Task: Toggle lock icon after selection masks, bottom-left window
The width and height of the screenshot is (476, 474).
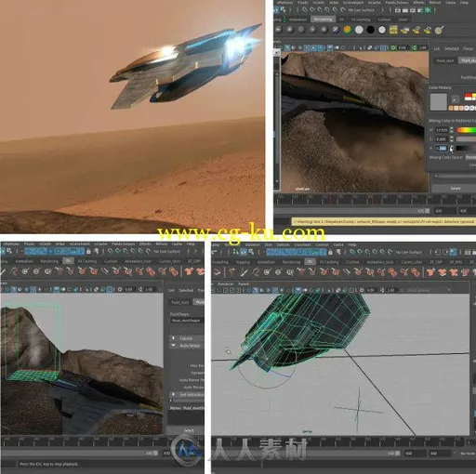Action: coord(88,251)
